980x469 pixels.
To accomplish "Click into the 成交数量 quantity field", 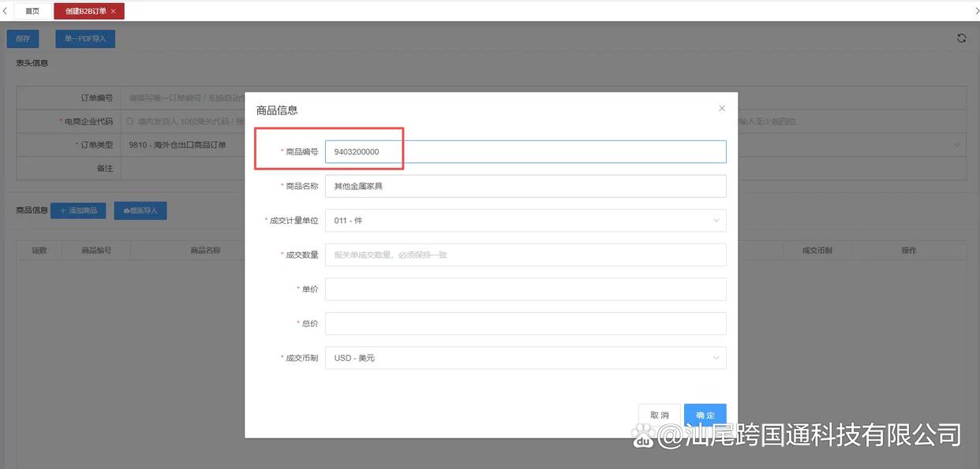I will [x=525, y=255].
